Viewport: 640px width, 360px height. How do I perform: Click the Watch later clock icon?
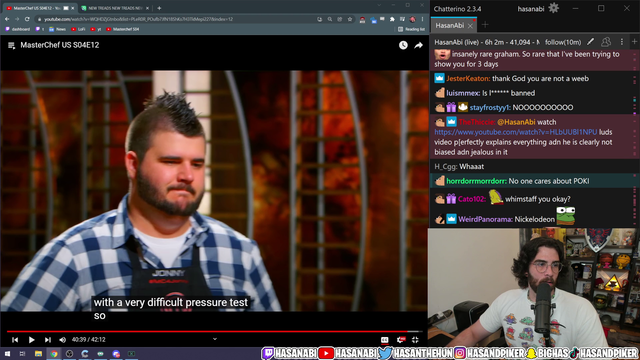click(x=403, y=45)
